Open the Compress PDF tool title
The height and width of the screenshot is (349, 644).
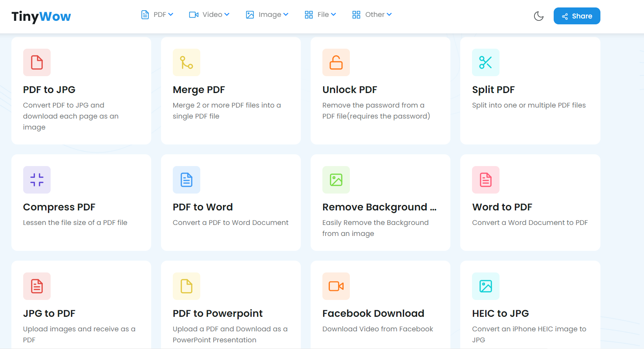coord(59,207)
